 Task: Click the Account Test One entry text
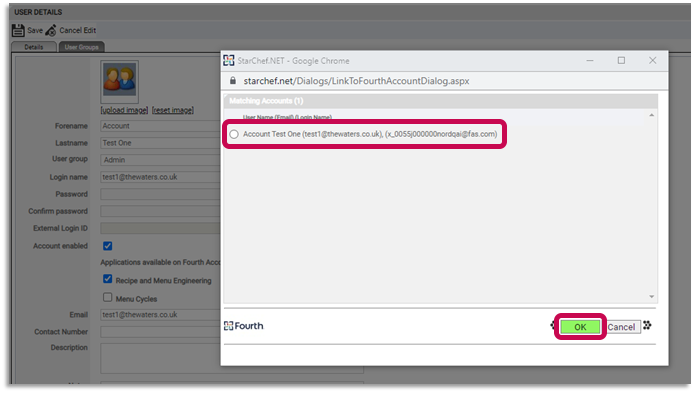(370, 134)
